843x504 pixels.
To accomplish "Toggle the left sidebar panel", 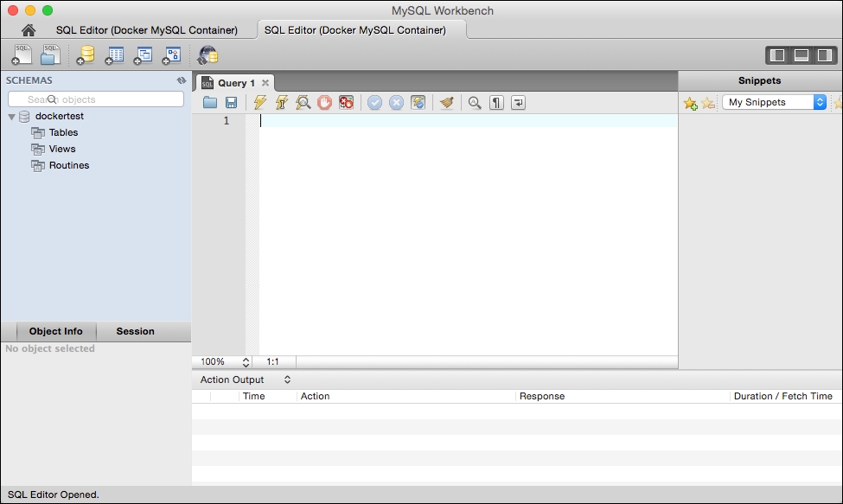I will 777,55.
